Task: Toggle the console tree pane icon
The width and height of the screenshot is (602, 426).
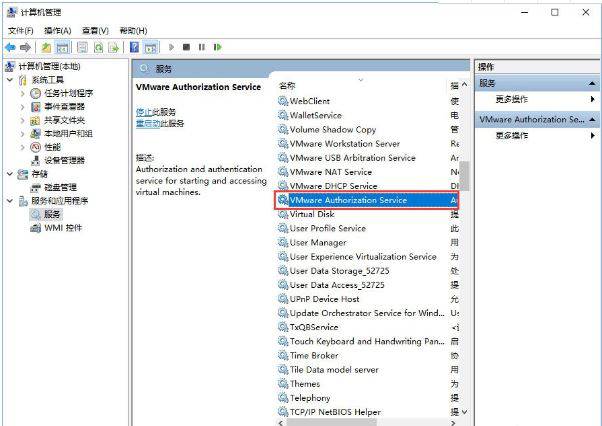Action: 62,47
